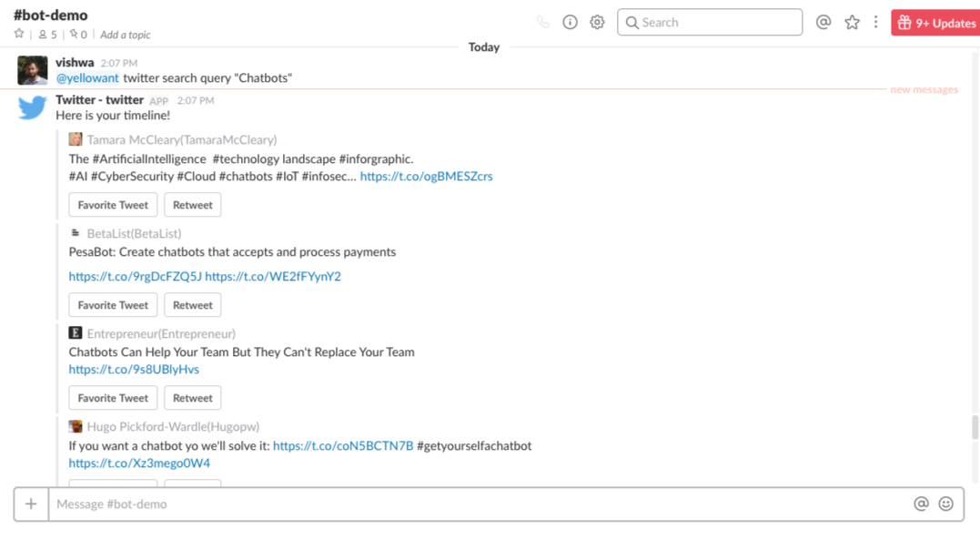Show mentions with the header @ icon
980x540 pixels.
tap(823, 23)
